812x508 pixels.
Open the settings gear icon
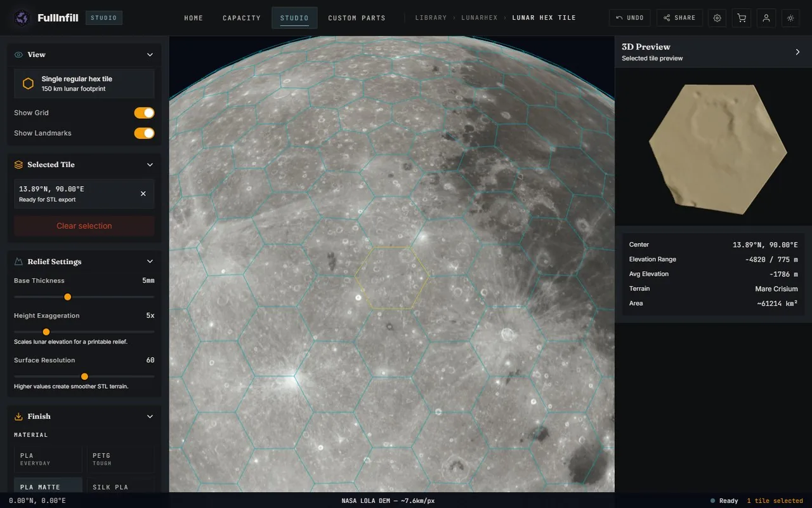click(x=717, y=18)
